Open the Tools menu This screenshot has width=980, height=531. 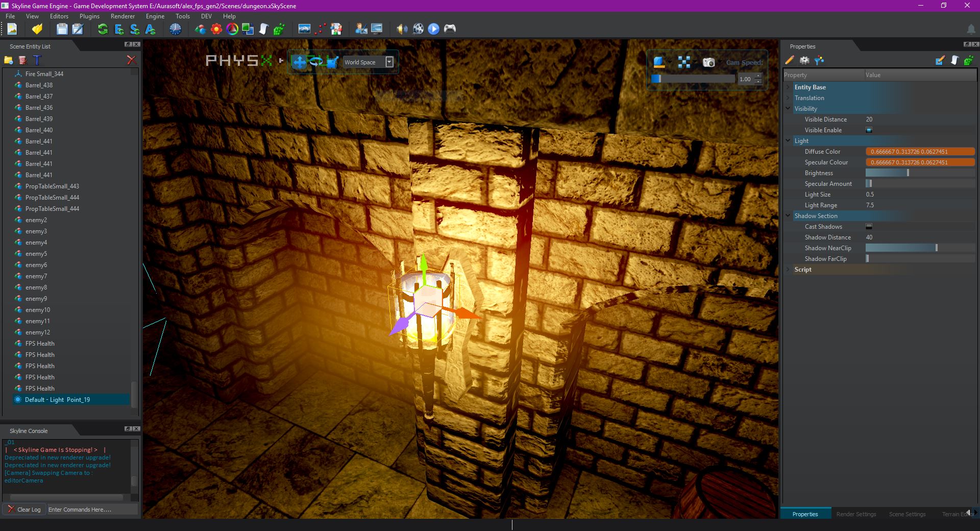point(183,16)
